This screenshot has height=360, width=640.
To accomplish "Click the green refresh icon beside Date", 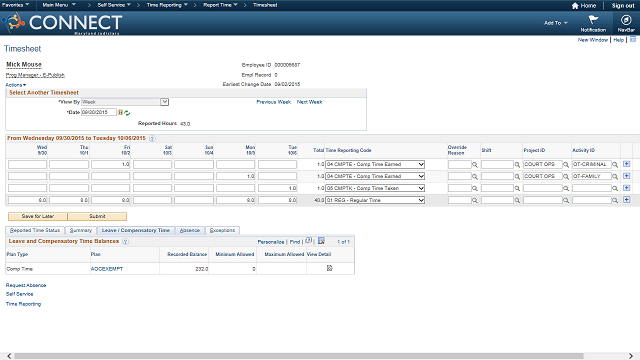I will coord(127,113).
